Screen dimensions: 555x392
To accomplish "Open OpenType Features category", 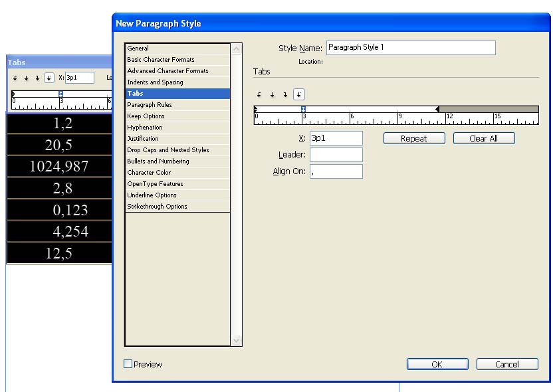I will (177, 184).
